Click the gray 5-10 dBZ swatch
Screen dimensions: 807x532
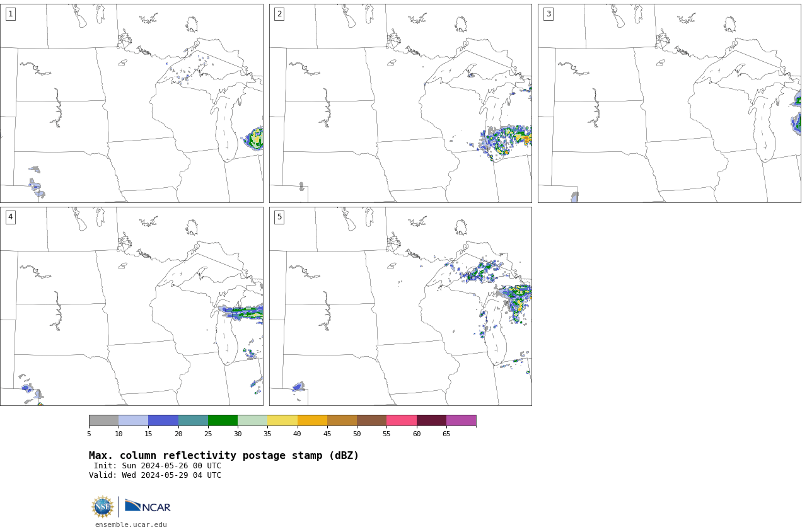coord(103,420)
